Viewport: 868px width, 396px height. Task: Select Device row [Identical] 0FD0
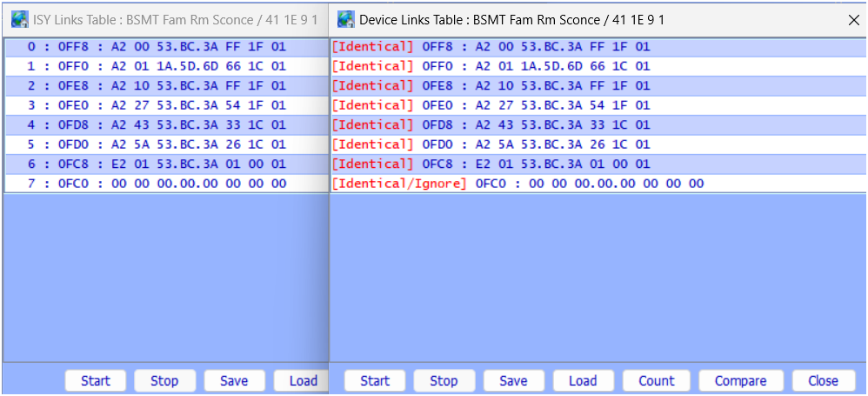[599, 144]
